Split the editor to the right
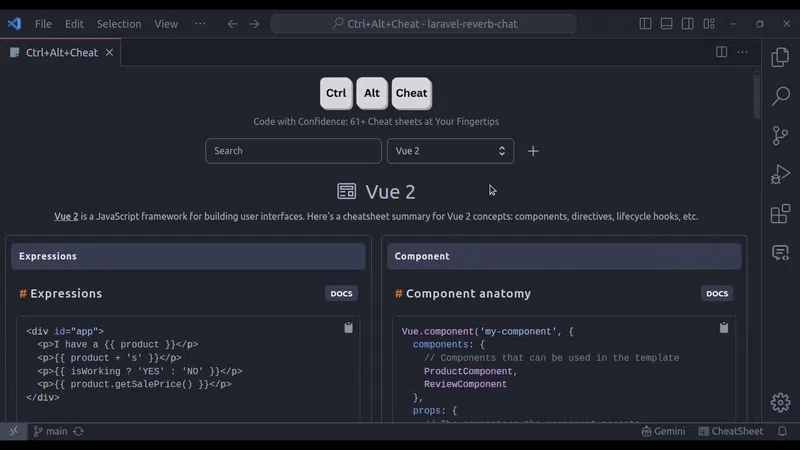The width and height of the screenshot is (800, 450). click(x=721, y=52)
